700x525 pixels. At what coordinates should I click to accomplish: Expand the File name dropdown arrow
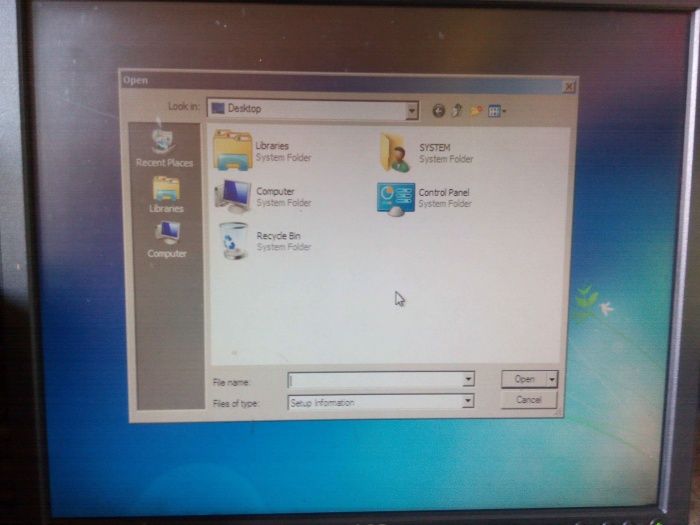pos(468,379)
